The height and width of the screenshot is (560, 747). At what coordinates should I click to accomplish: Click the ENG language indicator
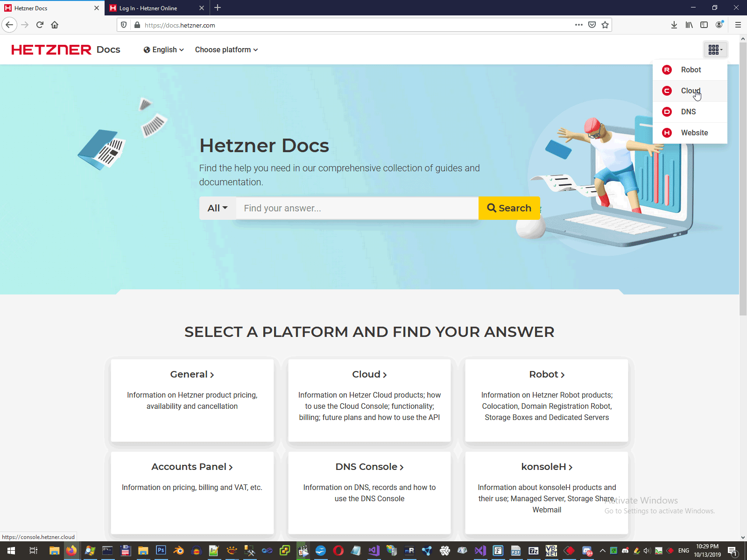click(x=684, y=551)
